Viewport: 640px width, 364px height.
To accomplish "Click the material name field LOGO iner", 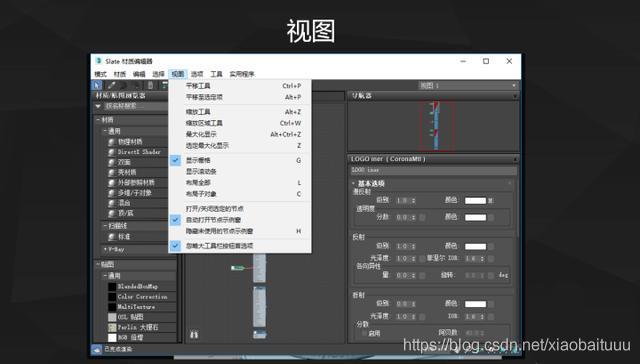I will click(434, 170).
